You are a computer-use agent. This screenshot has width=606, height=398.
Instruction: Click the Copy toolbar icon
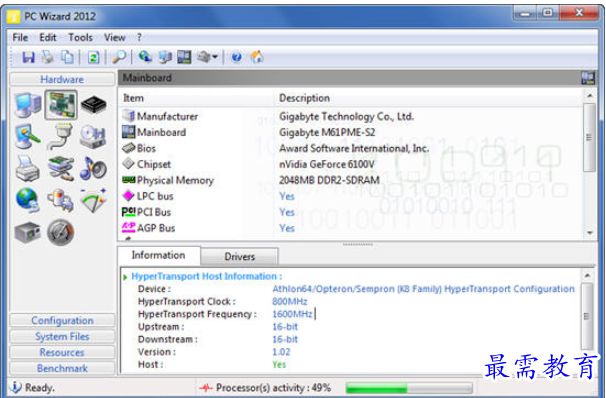[x=68, y=57]
